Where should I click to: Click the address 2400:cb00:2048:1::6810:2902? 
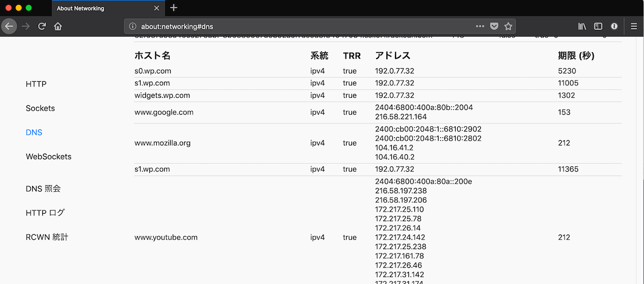[428, 129]
